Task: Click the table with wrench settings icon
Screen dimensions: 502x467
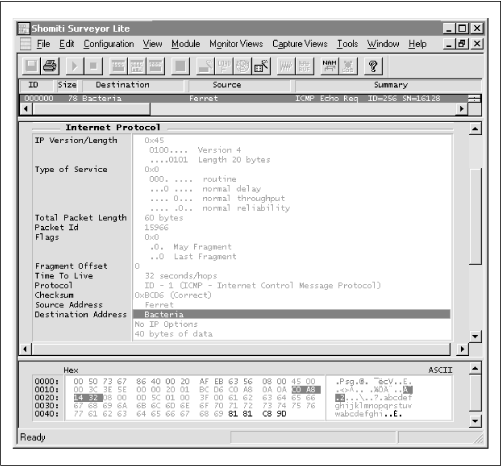Action: [261, 66]
